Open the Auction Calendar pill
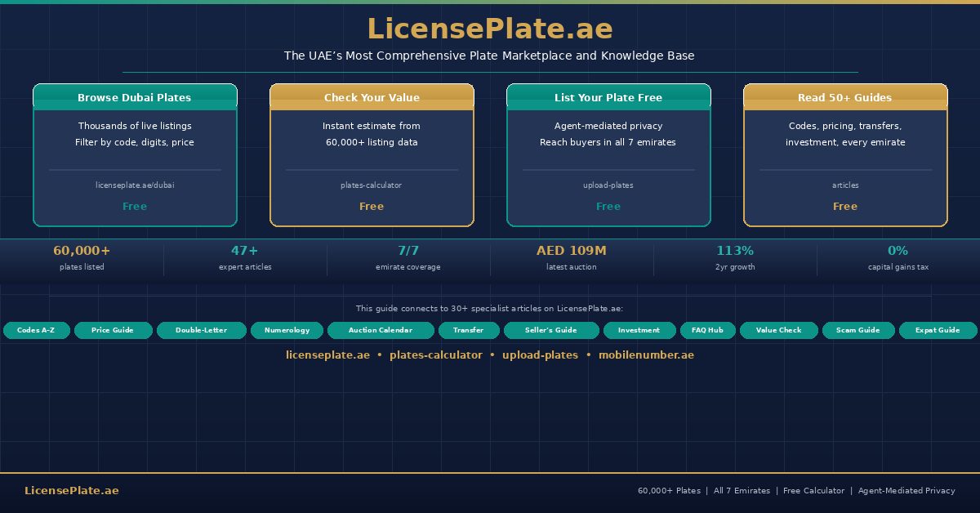Image resolution: width=980 pixels, height=513 pixels. (381, 330)
